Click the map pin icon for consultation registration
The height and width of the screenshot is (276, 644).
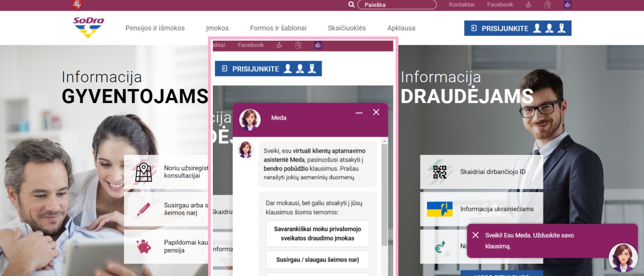(x=143, y=172)
